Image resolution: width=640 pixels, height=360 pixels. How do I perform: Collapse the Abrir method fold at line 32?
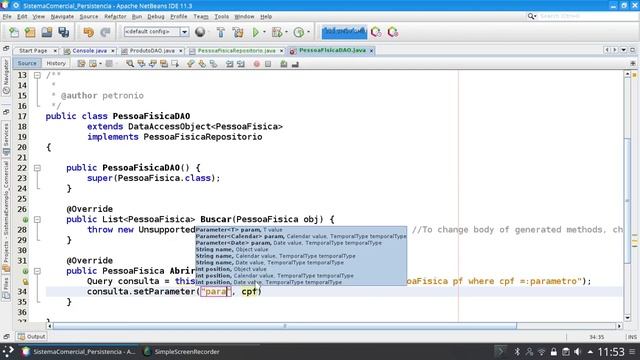(37, 271)
